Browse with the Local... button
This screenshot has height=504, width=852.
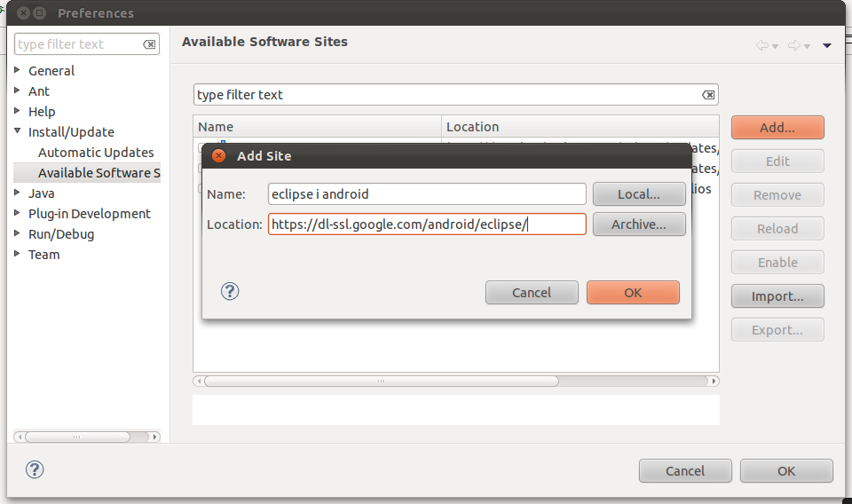[x=639, y=194]
